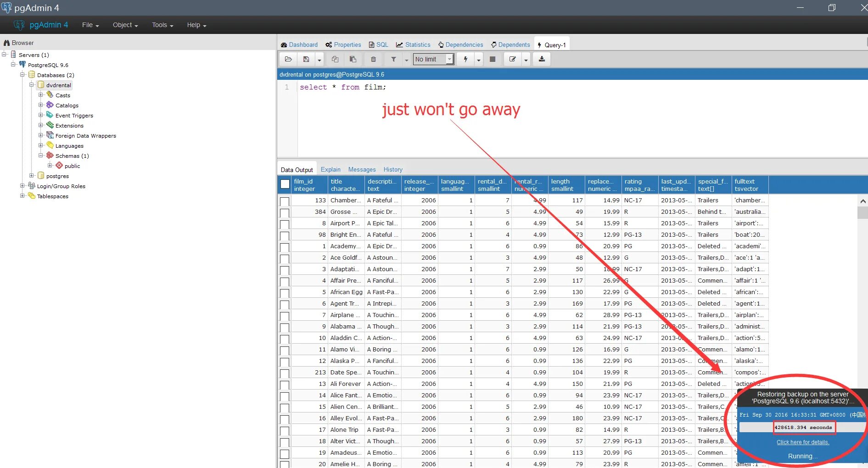This screenshot has height=468, width=868.
Task: Execute the query with the lightning icon
Action: [x=465, y=59]
